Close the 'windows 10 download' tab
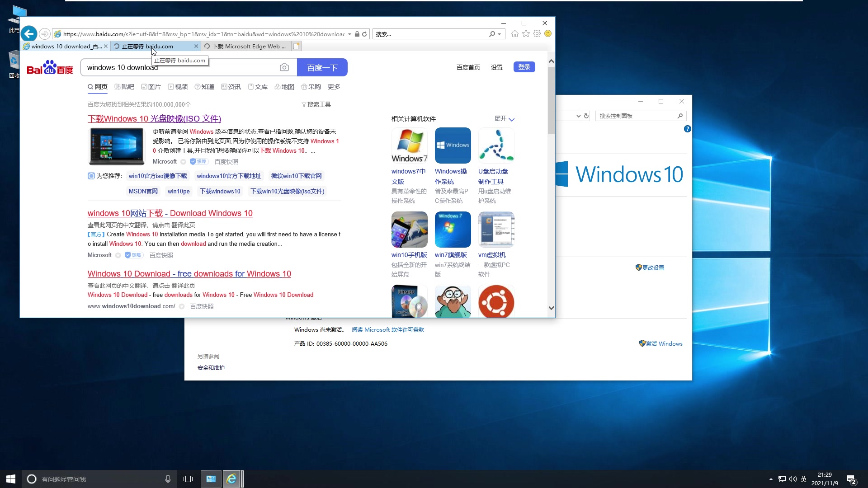Screen dimensions: 868x488 (106, 46)
